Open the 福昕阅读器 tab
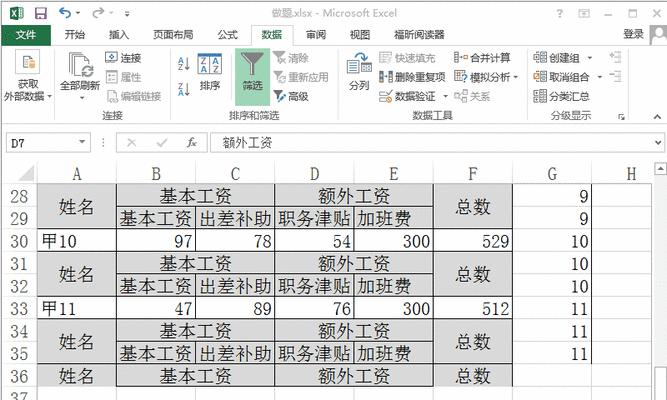Viewport: 667px width, 400px height. click(x=419, y=34)
